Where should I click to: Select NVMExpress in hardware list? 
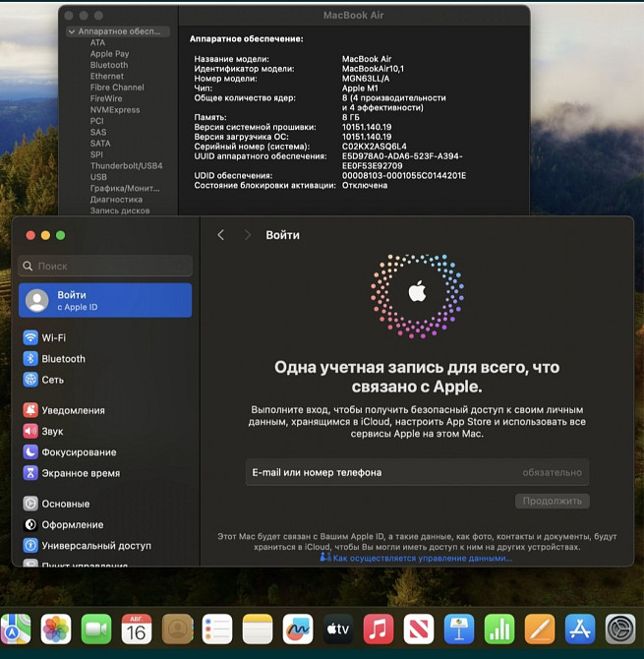115,110
